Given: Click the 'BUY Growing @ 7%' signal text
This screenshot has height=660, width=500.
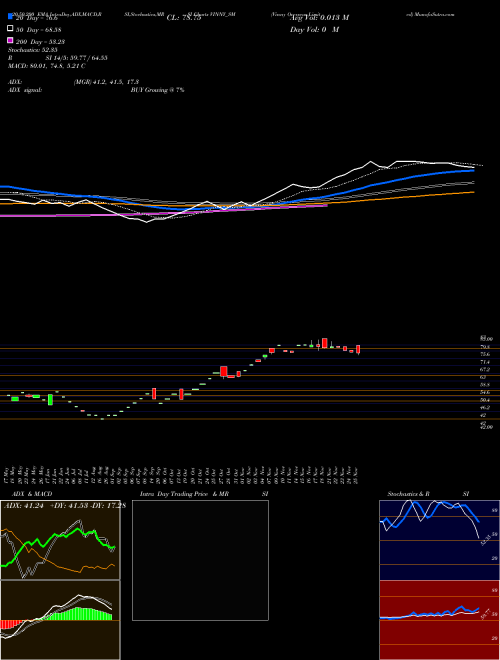Looking at the screenshot, I should point(157,90).
